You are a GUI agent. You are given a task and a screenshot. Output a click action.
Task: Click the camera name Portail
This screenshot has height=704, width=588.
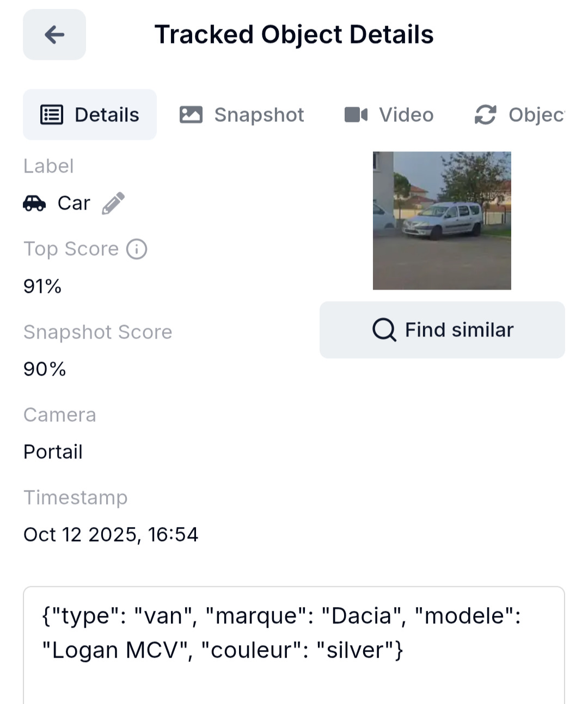(x=53, y=452)
